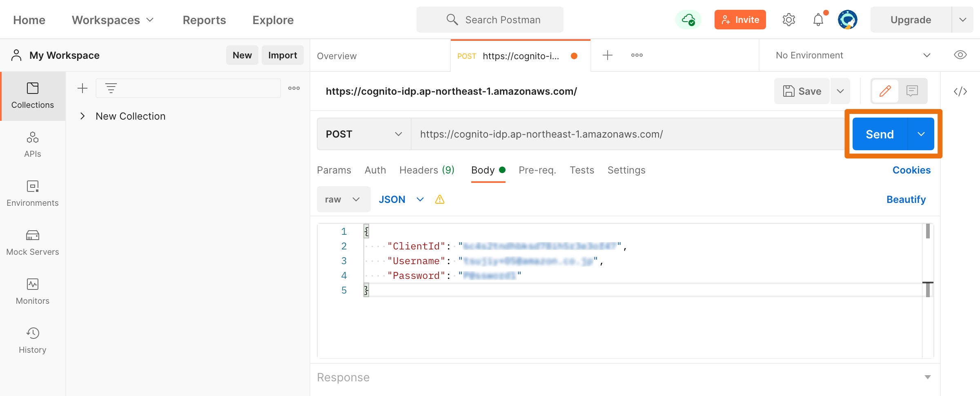Open the Explore menu item
Viewport: 980px width, 396px height.
pos(273,20)
